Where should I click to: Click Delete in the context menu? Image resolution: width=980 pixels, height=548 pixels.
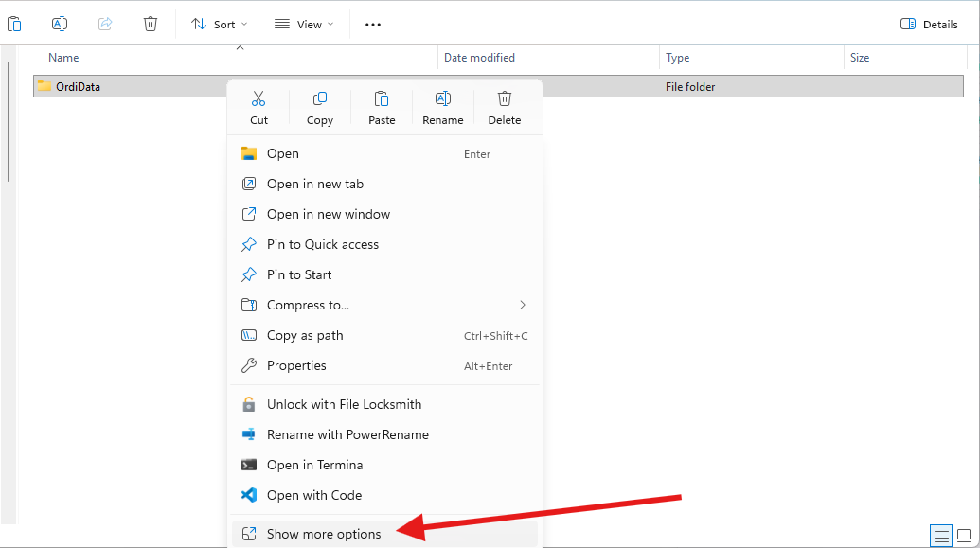[505, 108]
